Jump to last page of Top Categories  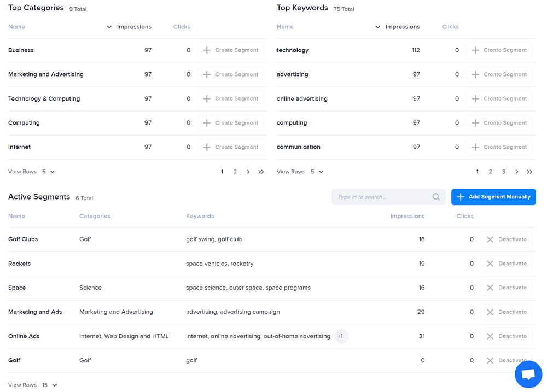(x=261, y=172)
